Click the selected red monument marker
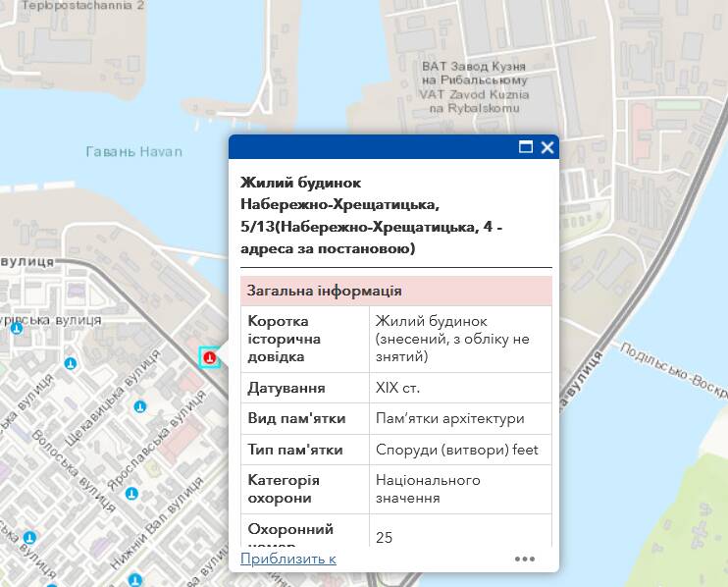The width and height of the screenshot is (728, 587). pyautogui.click(x=208, y=357)
